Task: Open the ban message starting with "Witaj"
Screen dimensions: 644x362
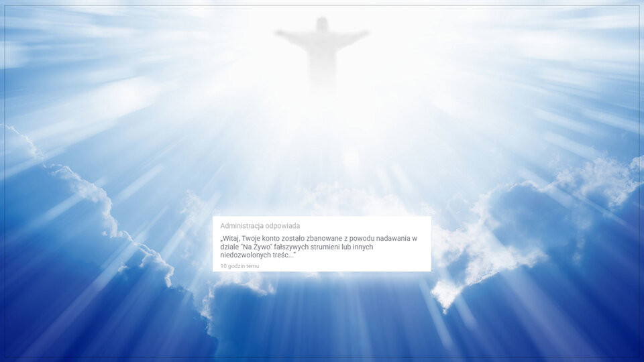Action: [x=319, y=247]
